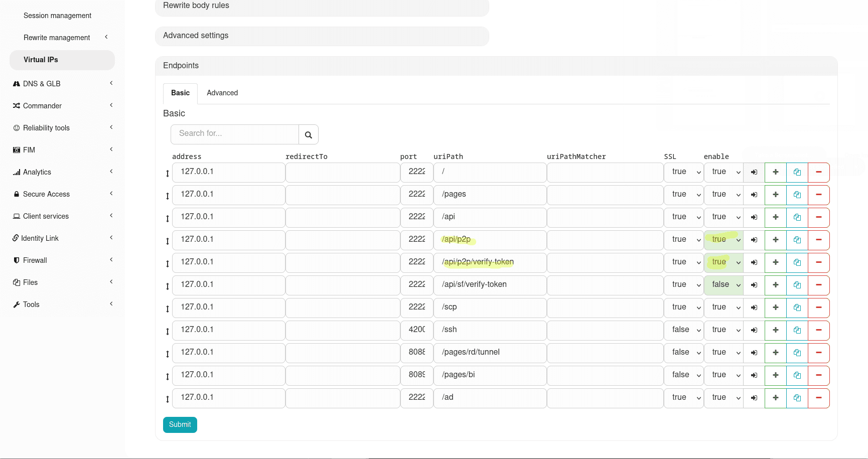
Task: Focus the Search for... input field
Action: 235,134
